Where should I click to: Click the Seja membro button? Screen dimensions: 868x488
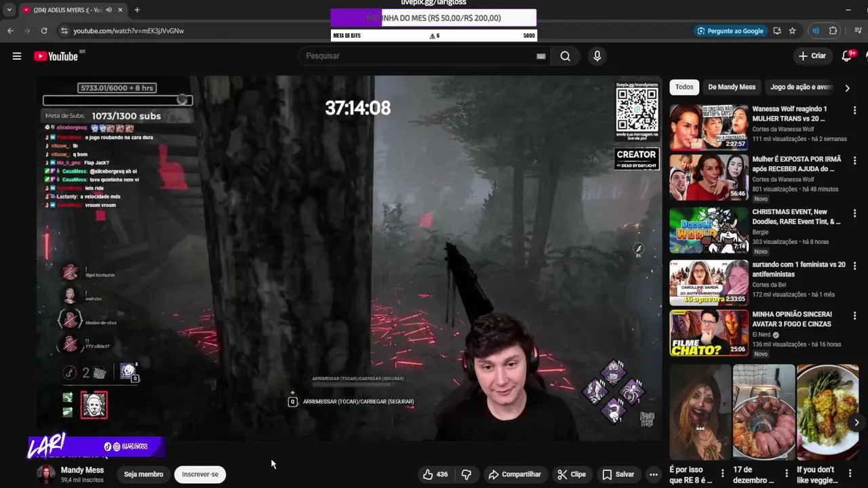click(144, 474)
